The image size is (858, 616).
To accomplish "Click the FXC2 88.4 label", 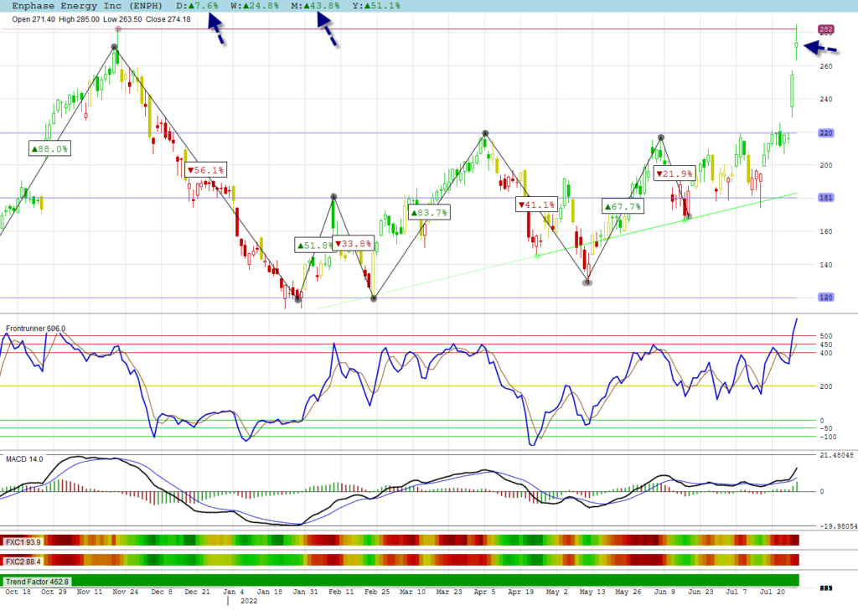I will tap(23, 562).
